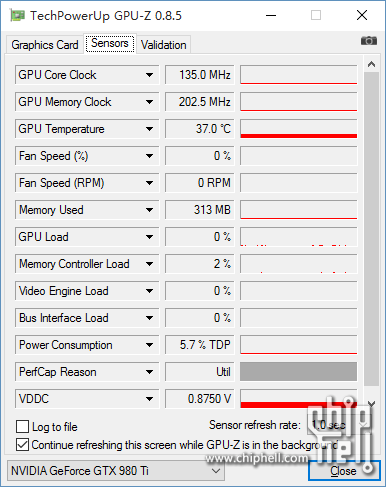Image resolution: width=386 pixels, height=487 pixels.
Task: Uncheck Continue refreshing in background option
Action: 22,445
